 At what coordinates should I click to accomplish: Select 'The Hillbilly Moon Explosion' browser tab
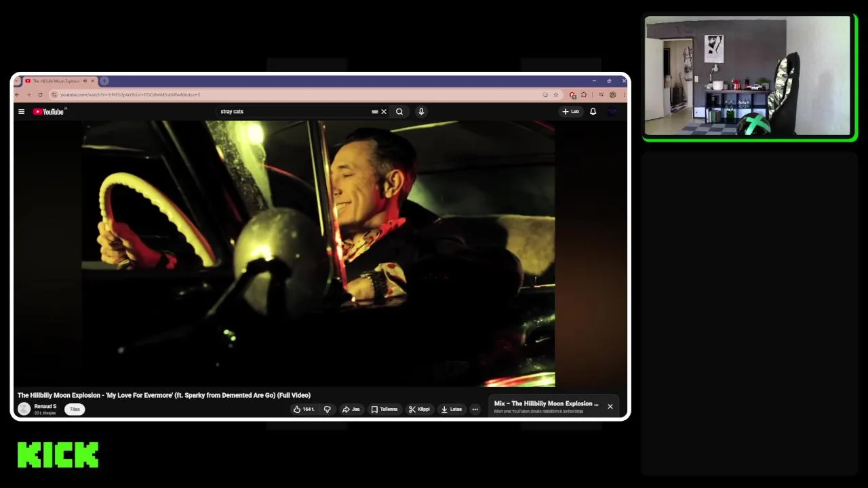click(58, 81)
